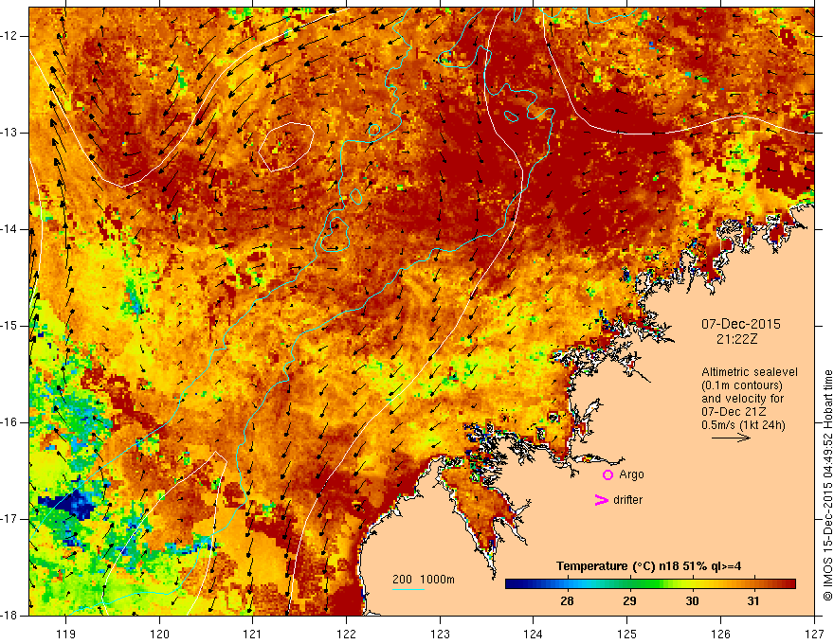Viewport: 834px width, 644px height.
Task: Click the time label 21:22Z
Action: (736, 339)
